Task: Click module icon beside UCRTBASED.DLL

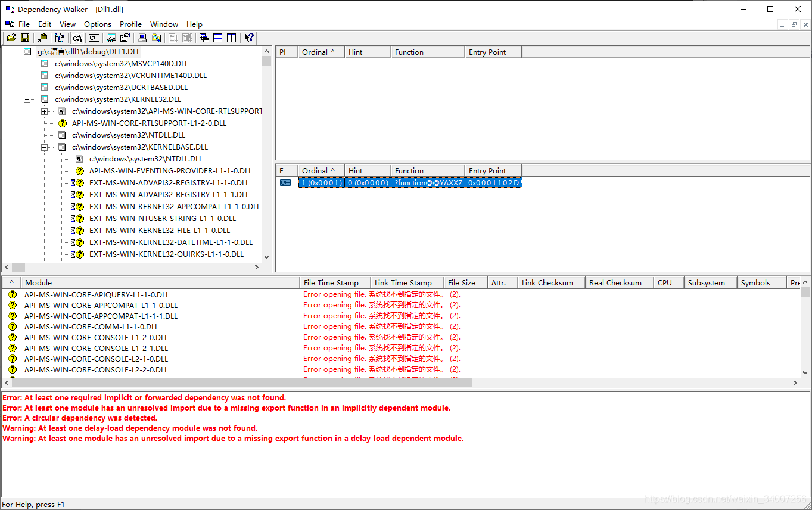Action: (x=45, y=88)
